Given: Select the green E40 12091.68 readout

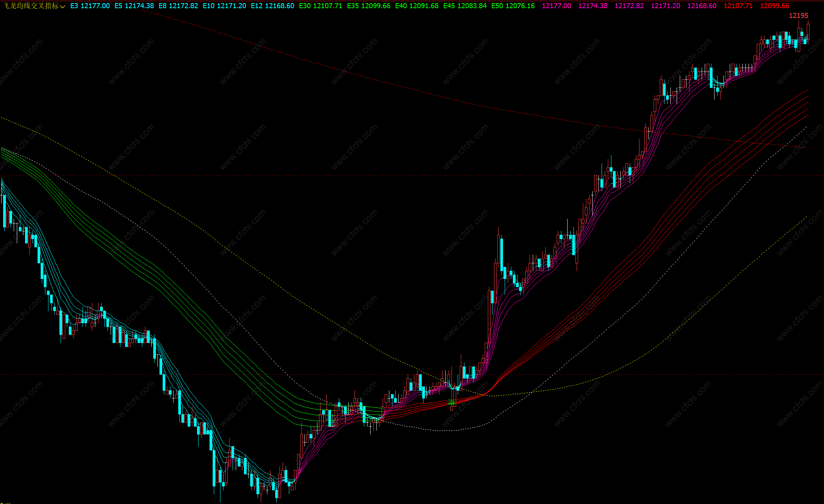Looking at the screenshot, I should pos(417,6).
